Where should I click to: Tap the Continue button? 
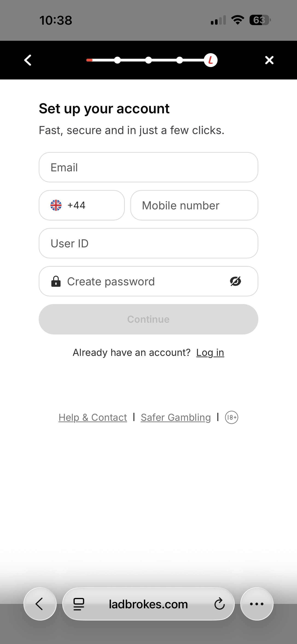(148, 319)
